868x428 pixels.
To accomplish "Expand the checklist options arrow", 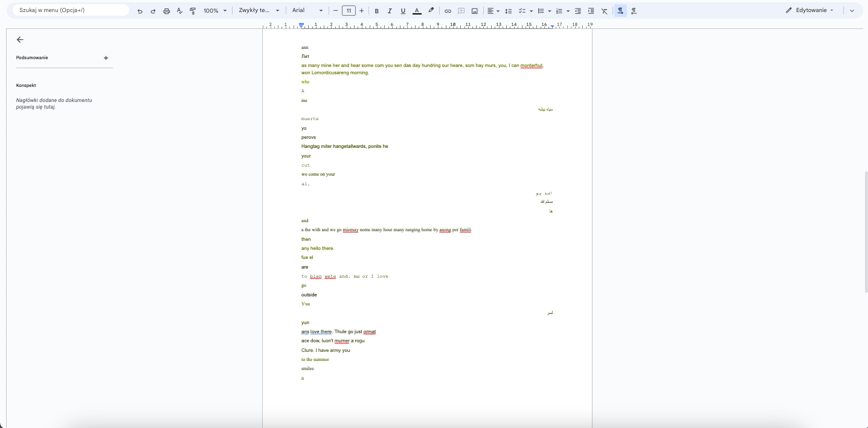I will tap(531, 11).
